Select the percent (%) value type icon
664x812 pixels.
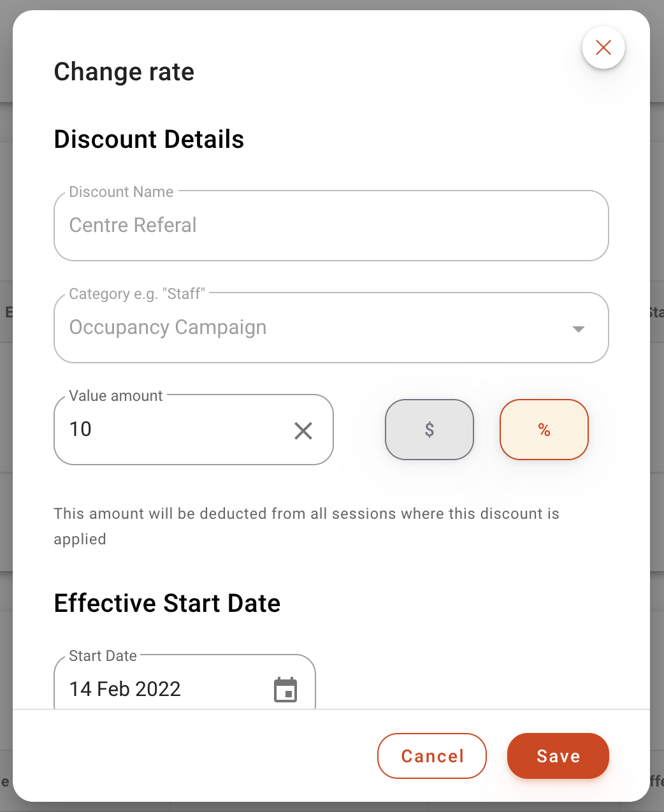[x=544, y=430]
